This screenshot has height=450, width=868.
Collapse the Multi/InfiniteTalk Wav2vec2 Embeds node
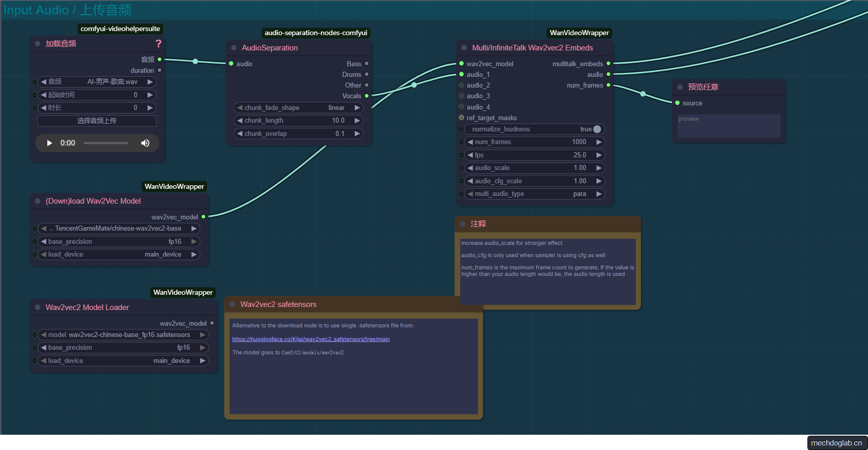click(x=464, y=48)
